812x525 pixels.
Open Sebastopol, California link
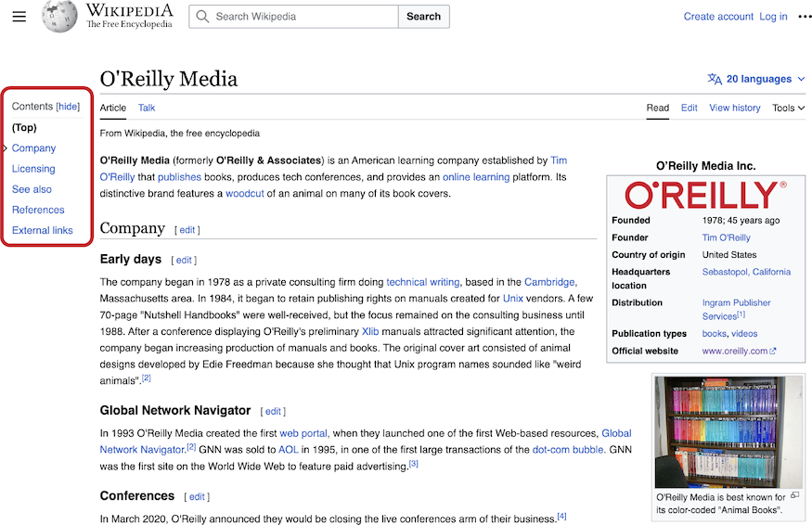746,272
